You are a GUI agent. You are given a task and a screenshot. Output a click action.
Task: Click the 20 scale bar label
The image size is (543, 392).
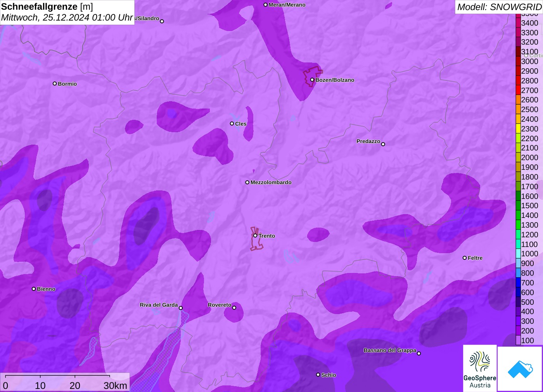[75, 386]
